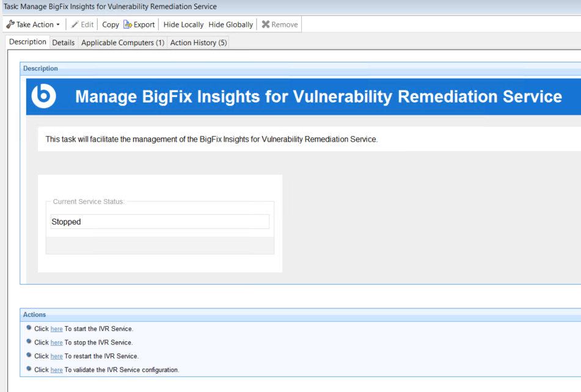Click bullet icon beside start IVR Service
This screenshot has height=392, width=581.
coord(29,328)
